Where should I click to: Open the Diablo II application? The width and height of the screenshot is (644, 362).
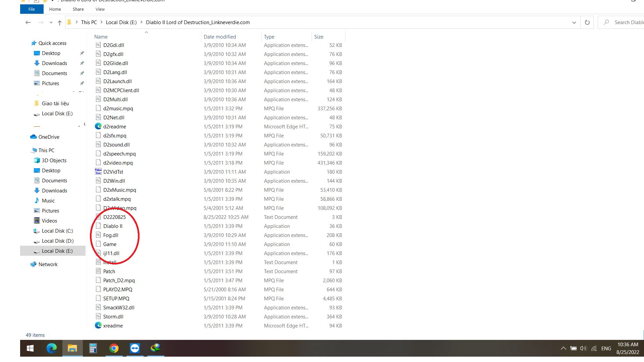point(112,226)
